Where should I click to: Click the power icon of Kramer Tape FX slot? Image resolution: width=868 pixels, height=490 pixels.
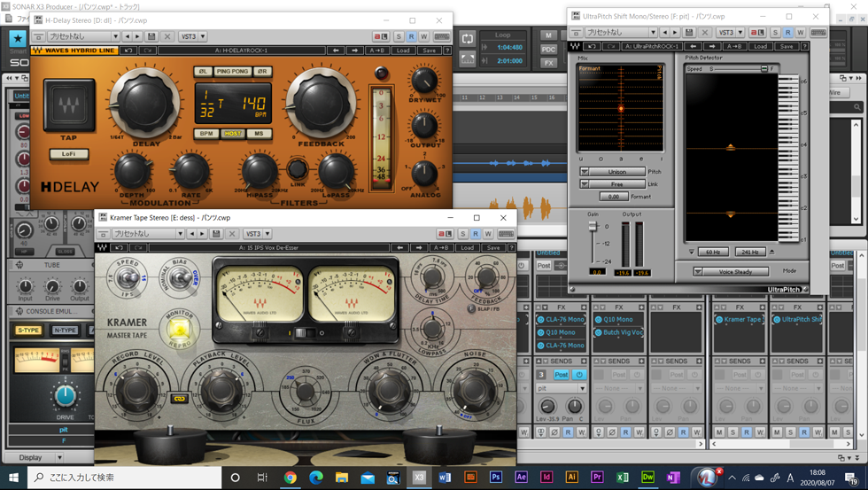719,320
